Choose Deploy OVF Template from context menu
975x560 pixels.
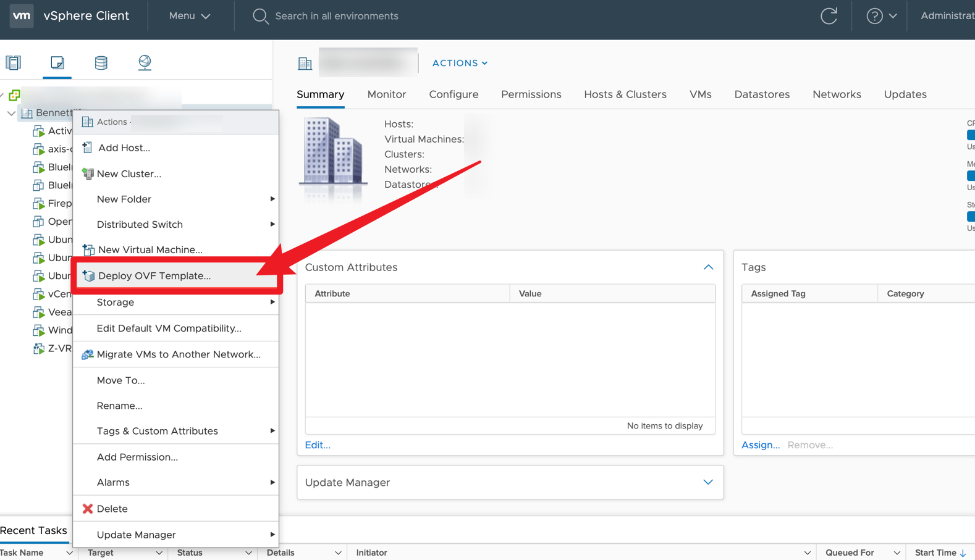(176, 276)
